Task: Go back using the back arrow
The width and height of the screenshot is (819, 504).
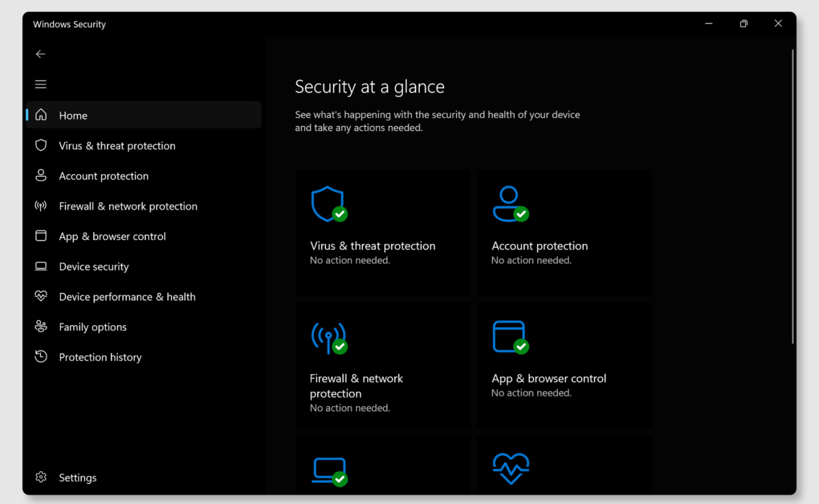Action: (x=40, y=54)
